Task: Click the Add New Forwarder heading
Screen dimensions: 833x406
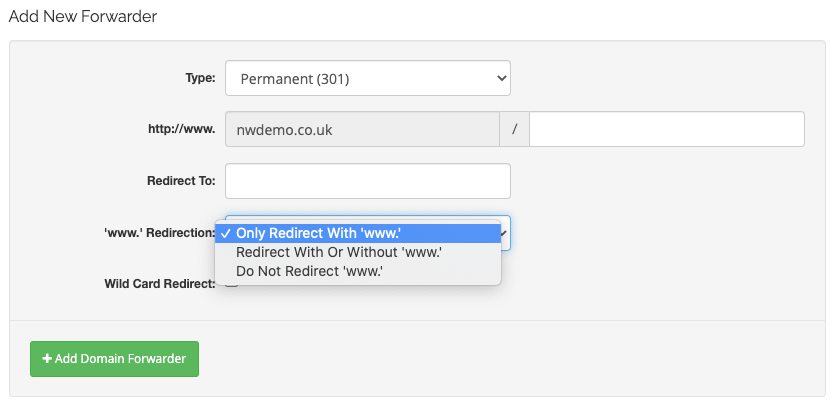Action: tap(83, 16)
